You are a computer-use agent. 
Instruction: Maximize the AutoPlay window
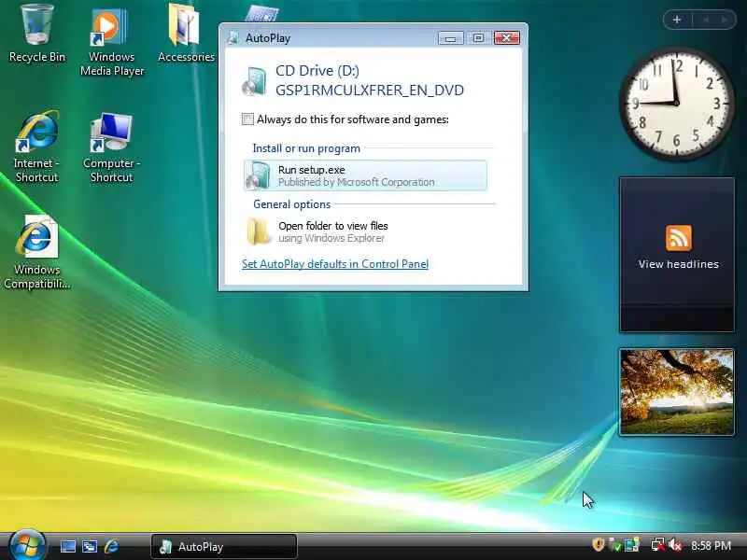(478, 38)
